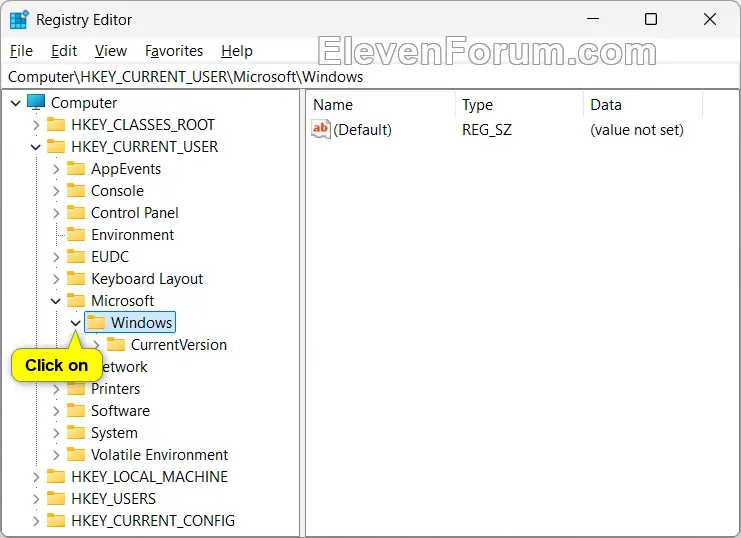Click the Control Panel folder icon

tap(76, 212)
